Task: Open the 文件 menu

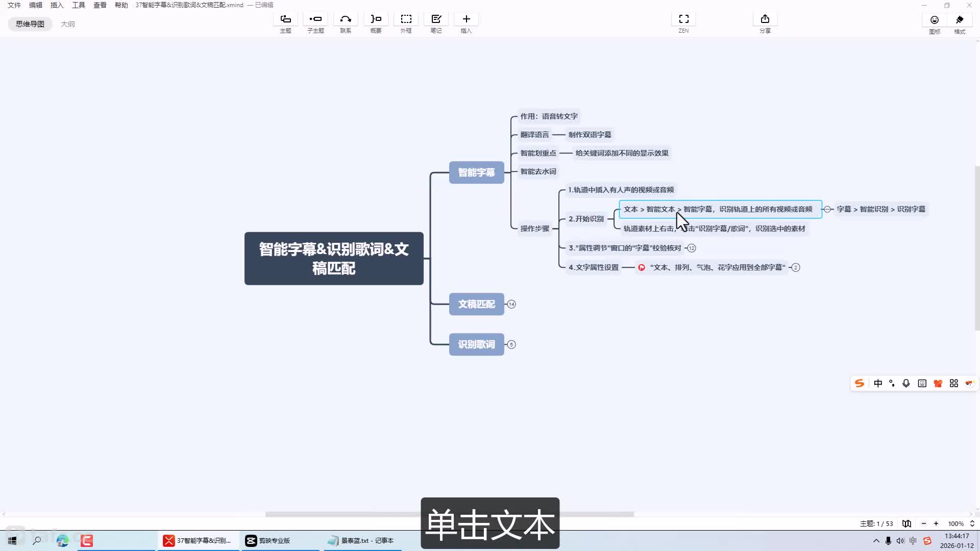Action: 14,5
